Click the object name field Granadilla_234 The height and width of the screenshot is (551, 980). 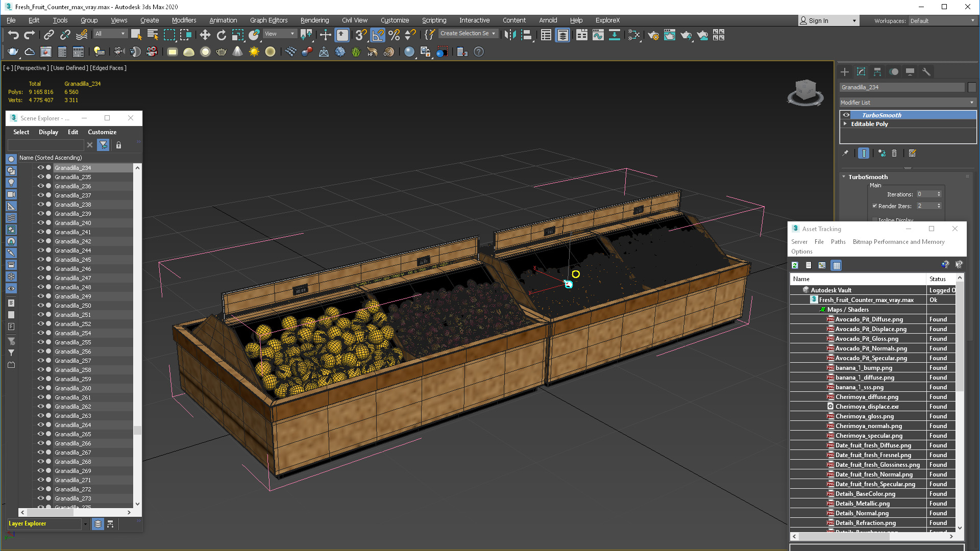902,87
